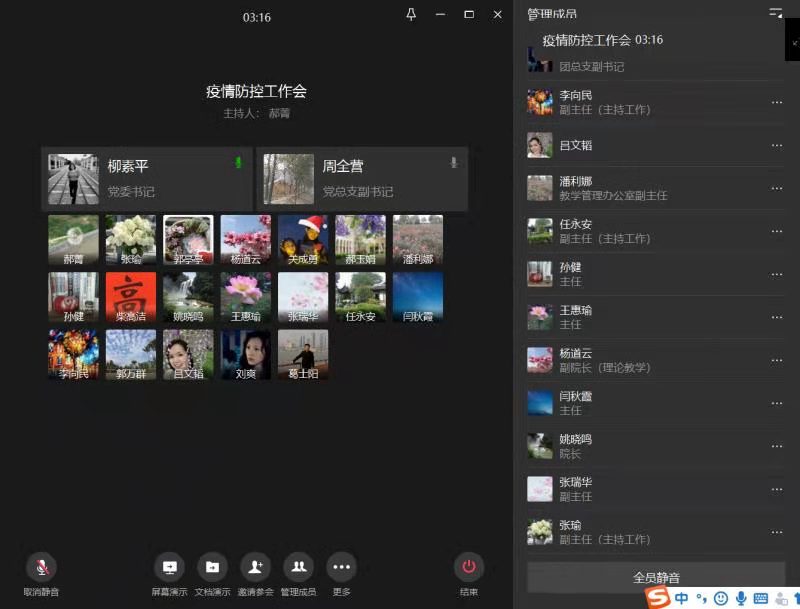Open 管理成员 manage members icon
Screen dimensions: 800x609
[x=298, y=568]
